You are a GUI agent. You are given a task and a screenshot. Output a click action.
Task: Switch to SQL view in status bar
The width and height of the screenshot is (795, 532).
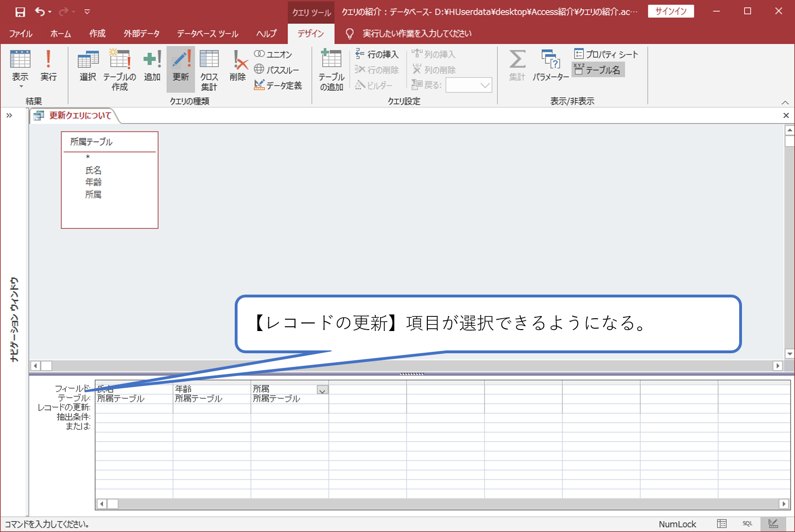click(747, 524)
